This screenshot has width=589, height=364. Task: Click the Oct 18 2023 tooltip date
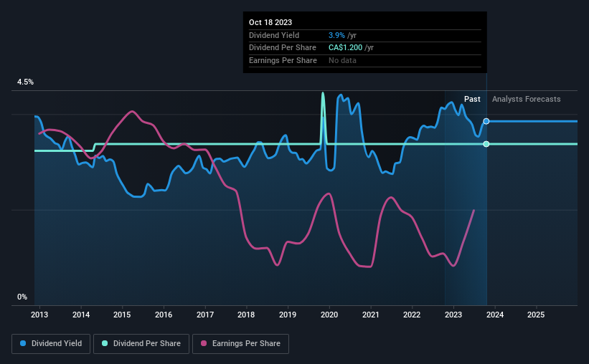[270, 22]
